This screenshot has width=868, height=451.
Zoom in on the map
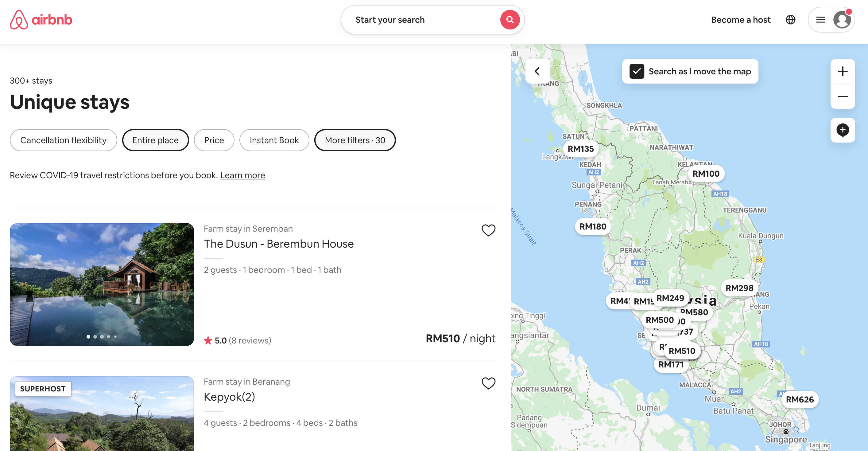[842, 72]
